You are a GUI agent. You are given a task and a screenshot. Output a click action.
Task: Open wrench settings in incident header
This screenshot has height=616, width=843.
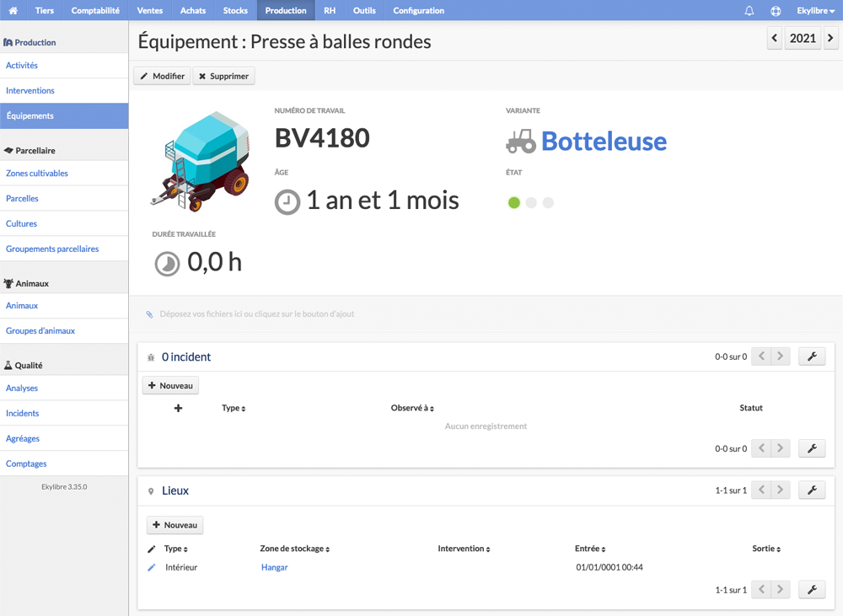pyautogui.click(x=812, y=356)
